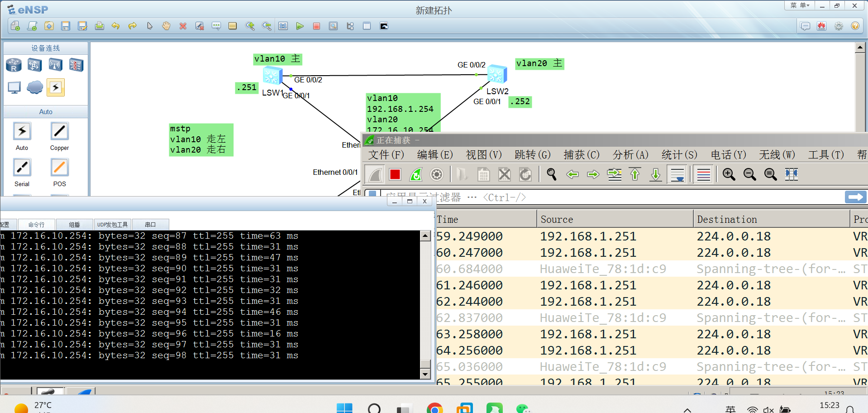868x413 pixels.
Task: Open the 菜单 dropdown in eNSP title bar
Action: 800,5
